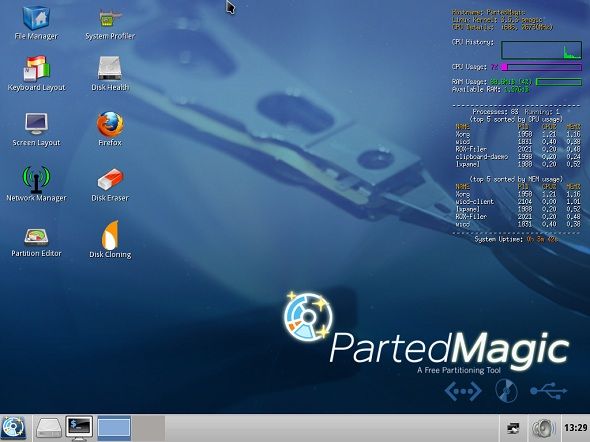
Task: Click the taskbar clock showing 13:29
Action: [575, 428]
